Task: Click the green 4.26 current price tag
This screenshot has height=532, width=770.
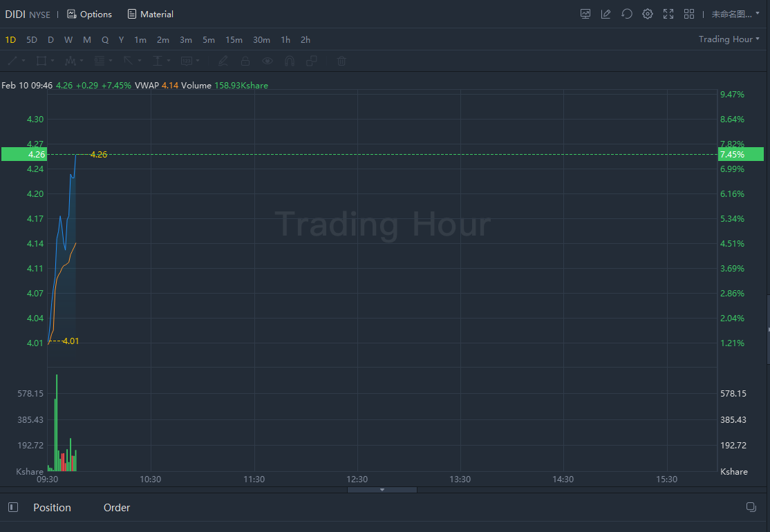Action: pos(24,154)
